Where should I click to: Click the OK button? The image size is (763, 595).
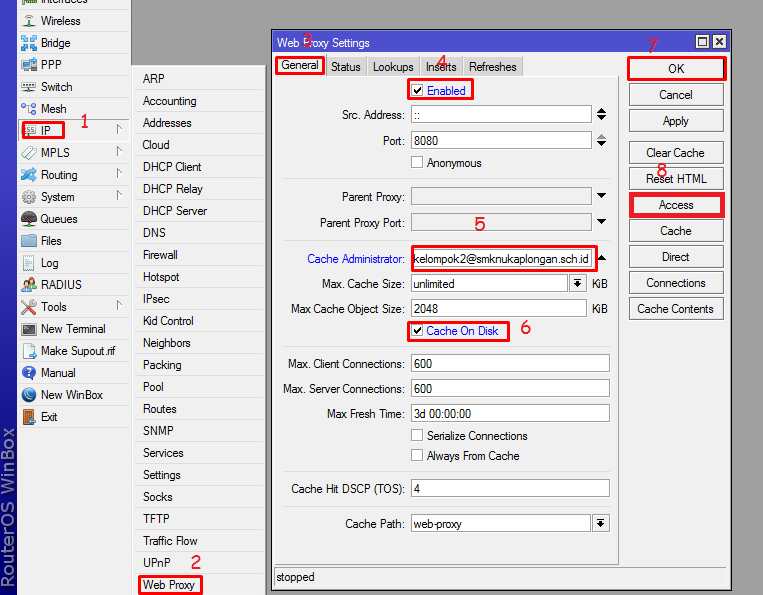click(676, 69)
